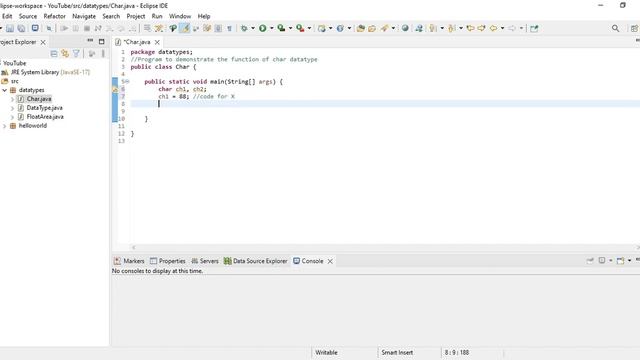Open the Back history dropdown arrow
This screenshot has height=360, width=640.
click(x=502, y=28)
